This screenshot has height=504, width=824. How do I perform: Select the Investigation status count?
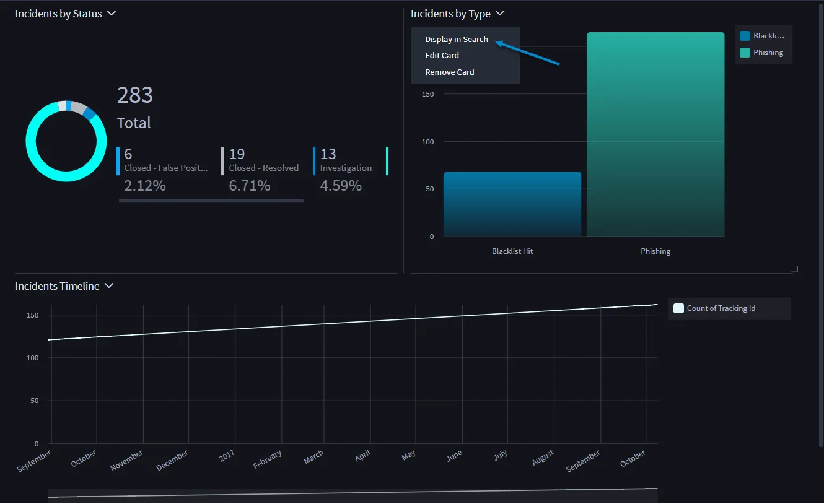click(328, 154)
